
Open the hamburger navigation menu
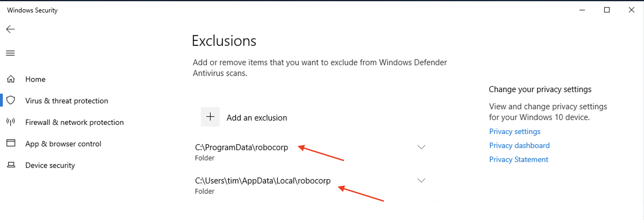(10, 53)
